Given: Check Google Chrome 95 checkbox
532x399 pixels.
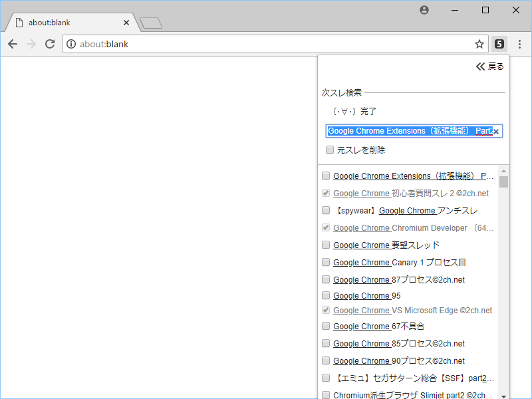Looking at the screenshot, I should click(x=326, y=295).
